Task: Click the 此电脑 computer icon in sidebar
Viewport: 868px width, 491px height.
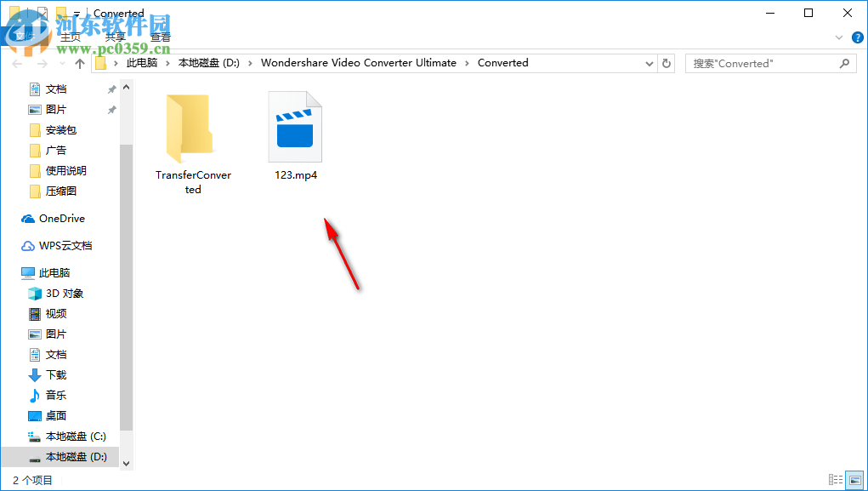Action: 28,272
